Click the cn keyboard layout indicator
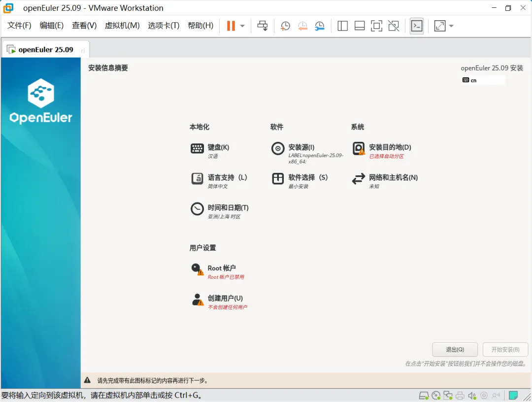 [x=483, y=80]
